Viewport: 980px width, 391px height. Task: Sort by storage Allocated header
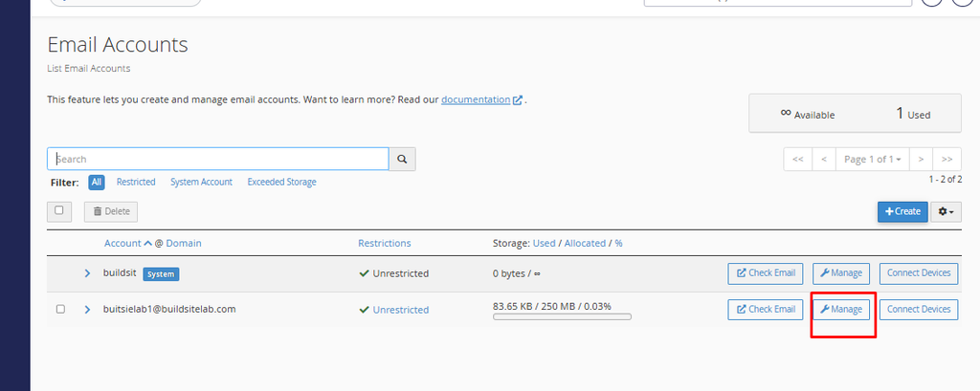click(x=585, y=243)
